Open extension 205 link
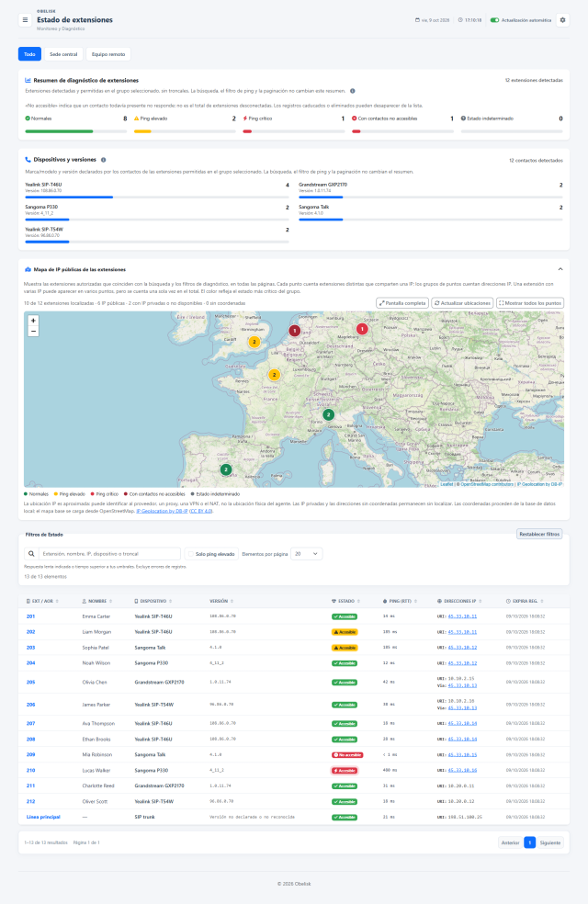Screen dimensions: 588x904 [x=30, y=682]
